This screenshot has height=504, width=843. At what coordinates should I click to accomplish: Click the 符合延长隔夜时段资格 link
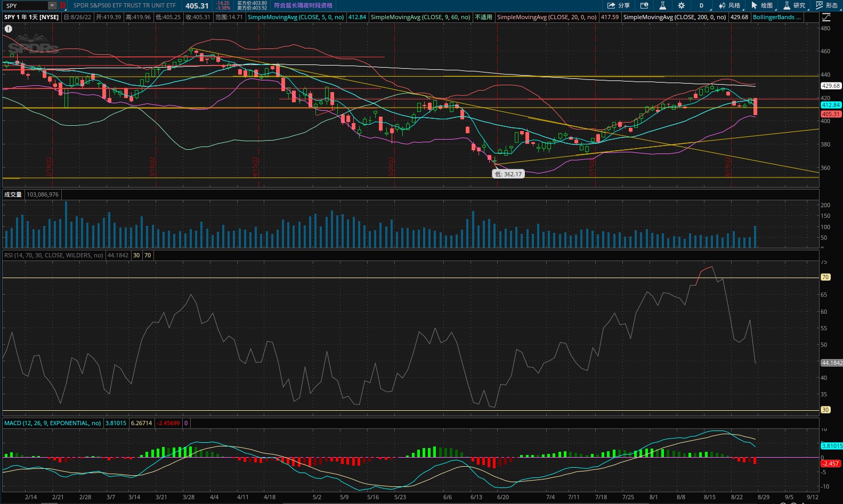[303, 5]
